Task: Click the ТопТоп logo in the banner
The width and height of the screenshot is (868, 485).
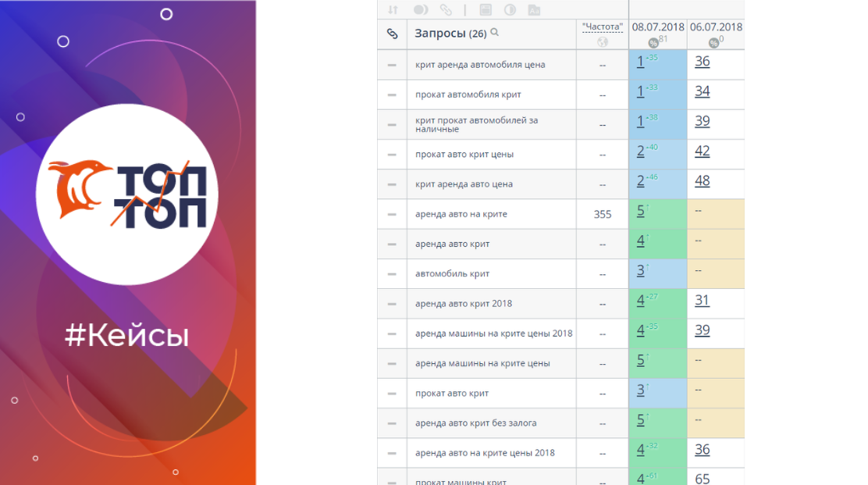Action: click(127, 194)
